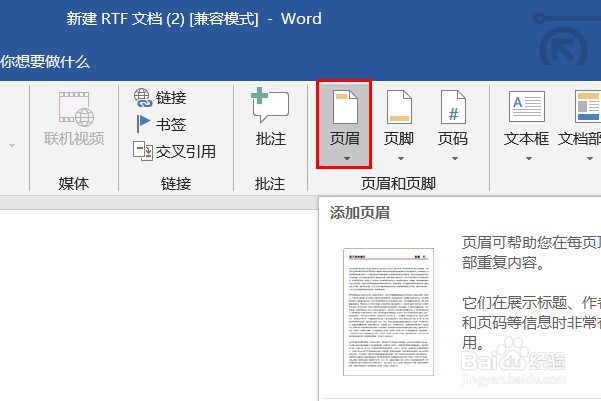This screenshot has width=601, height=401.
Task: Click the 媒体 group label
Action: [x=74, y=184]
